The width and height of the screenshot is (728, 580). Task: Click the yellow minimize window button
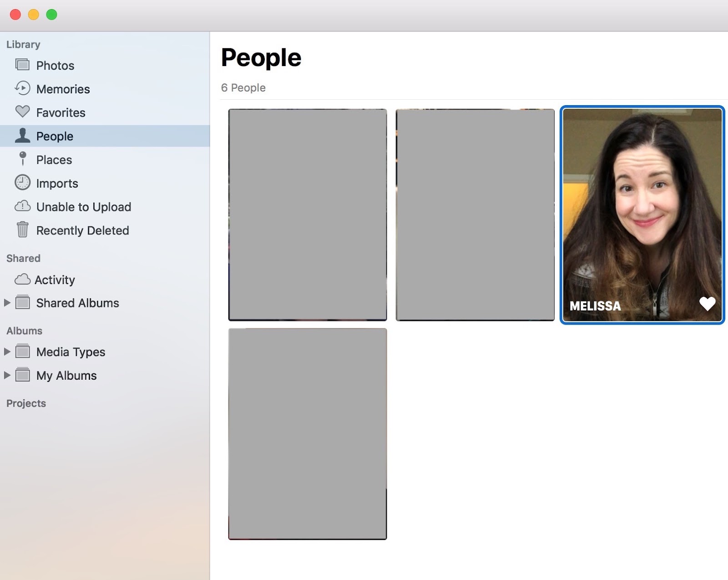coord(34,15)
